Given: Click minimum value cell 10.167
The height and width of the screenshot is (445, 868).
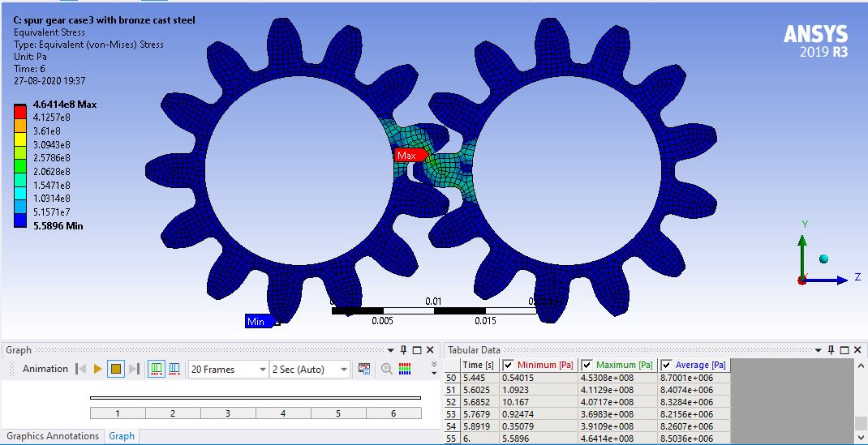Looking at the screenshot, I should 539,402.
